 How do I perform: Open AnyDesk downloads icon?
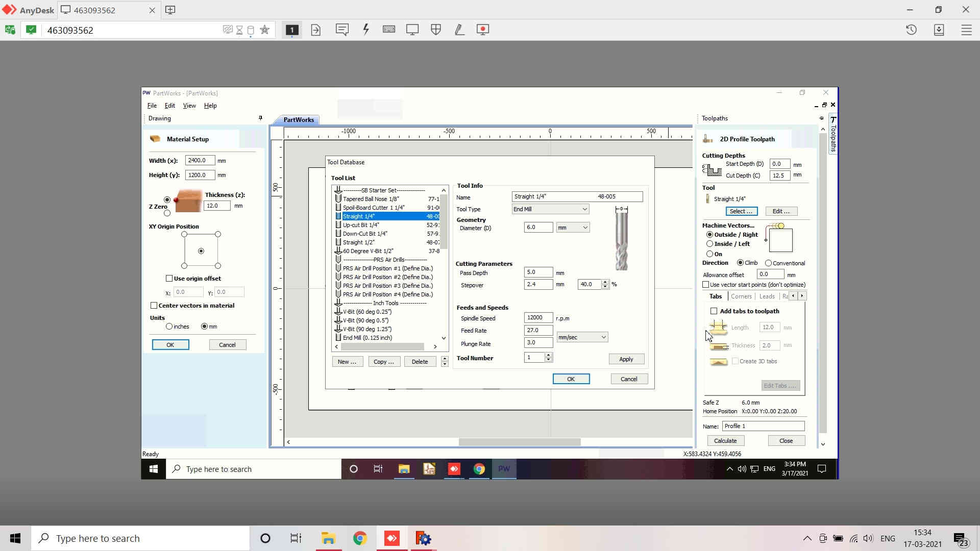[939, 30]
